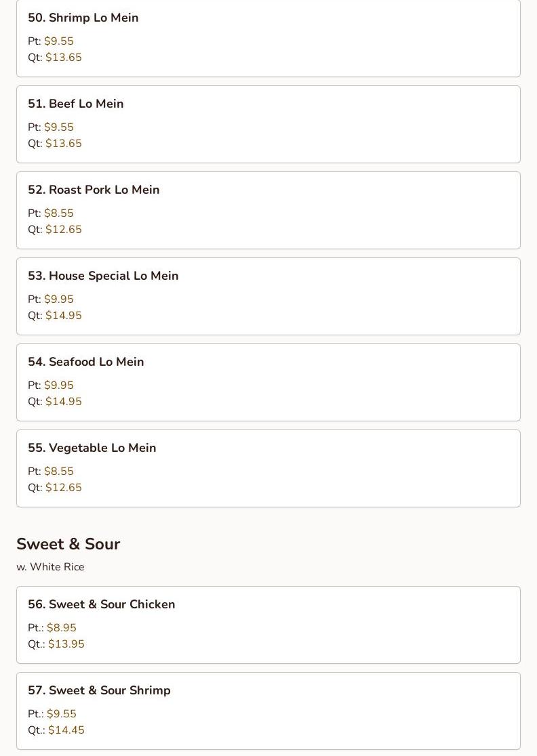This screenshot has width=537, height=756.
Task: Pick Seafood Lo Mein quart price $14.95
Action: [x=64, y=402]
